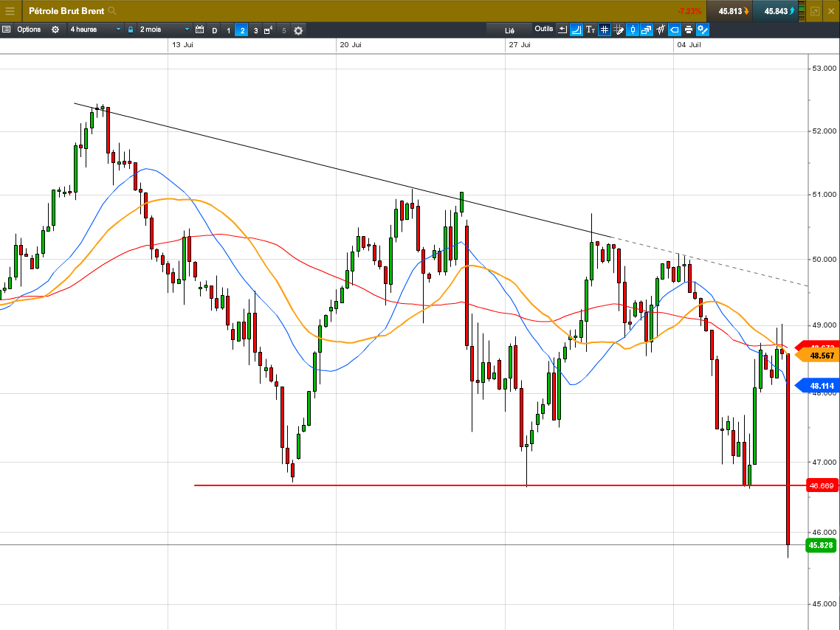Image resolution: width=840 pixels, height=630 pixels.
Task: Select the text annotation tool
Action: (x=591, y=30)
